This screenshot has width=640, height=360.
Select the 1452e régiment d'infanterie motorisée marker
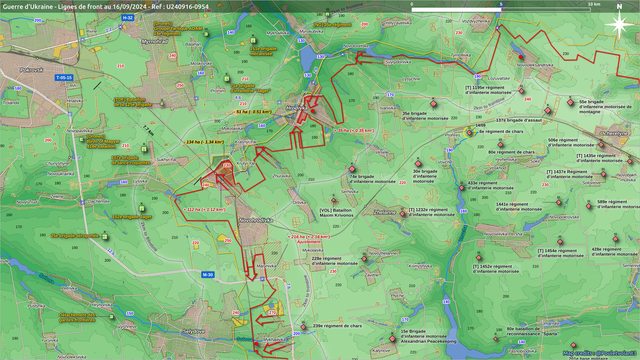pos(479,258)
